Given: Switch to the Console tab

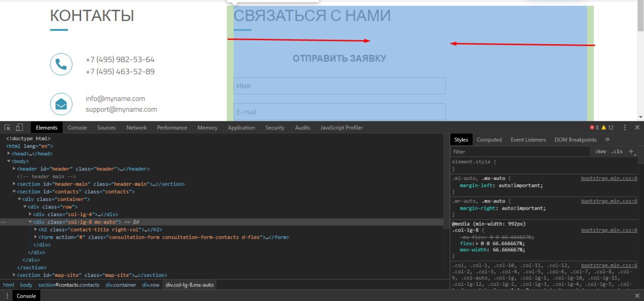Looking at the screenshot, I should click(77, 128).
